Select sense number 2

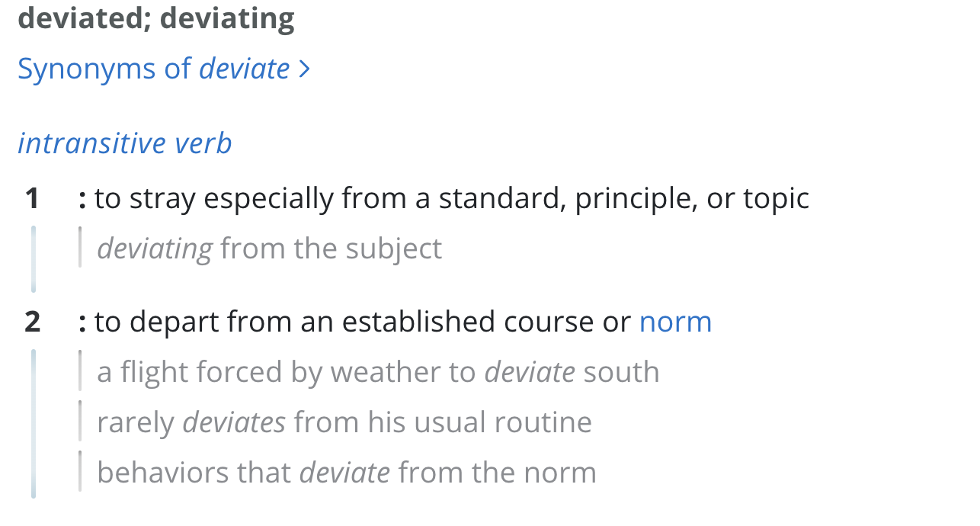(x=32, y=322)
